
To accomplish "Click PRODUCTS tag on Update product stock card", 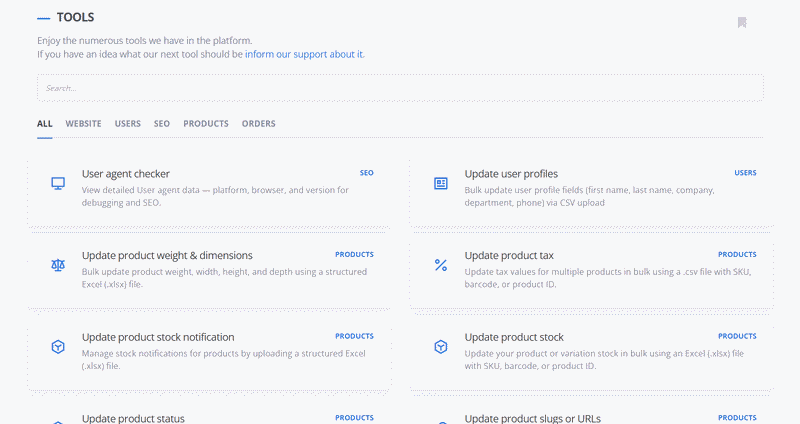I will pyautogui.click(x=737, y=336).
